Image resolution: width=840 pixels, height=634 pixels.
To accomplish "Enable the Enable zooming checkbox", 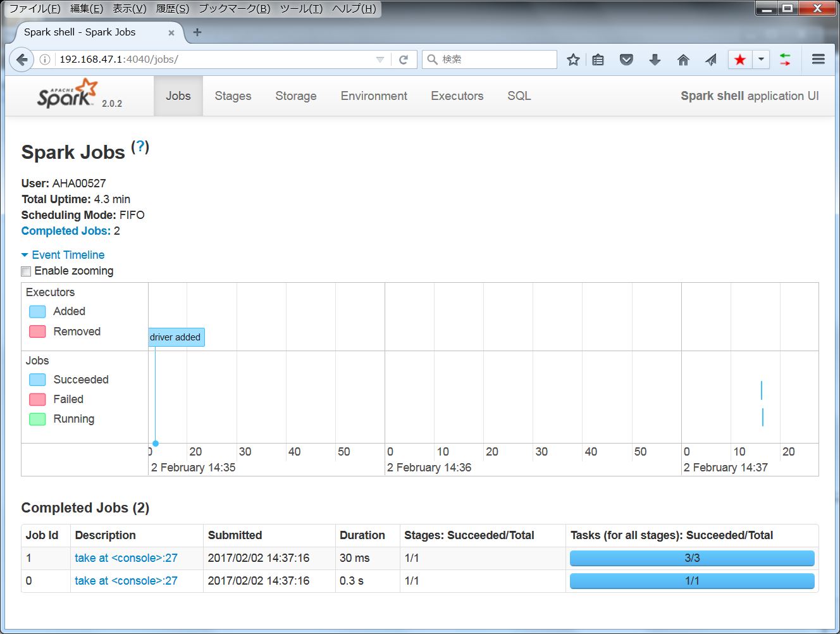I will pyautogui.click(x=26, y=271).
